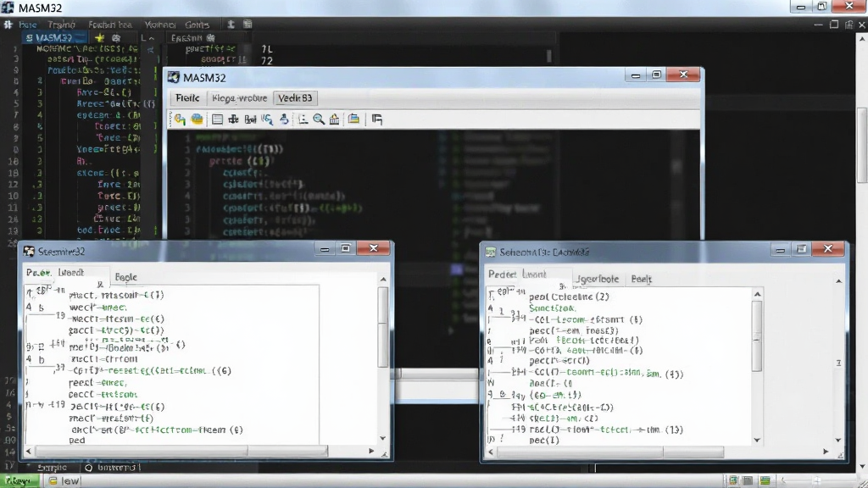This screenshot has height=488, width=868.
Task: Click the scroll-up arrow in the bottom-left window
Action: coord(383,280)
